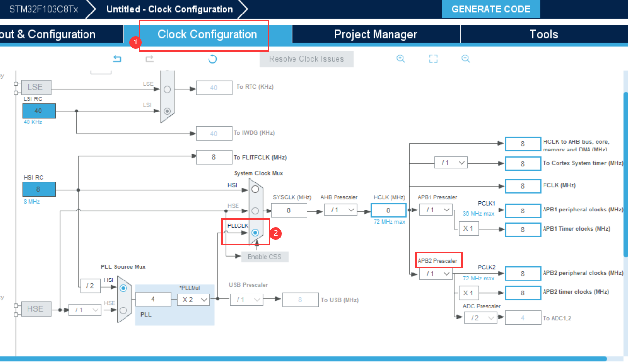Click the 'PLL Source Mux' label
The image size is (628, 364).
pos(123,267)
